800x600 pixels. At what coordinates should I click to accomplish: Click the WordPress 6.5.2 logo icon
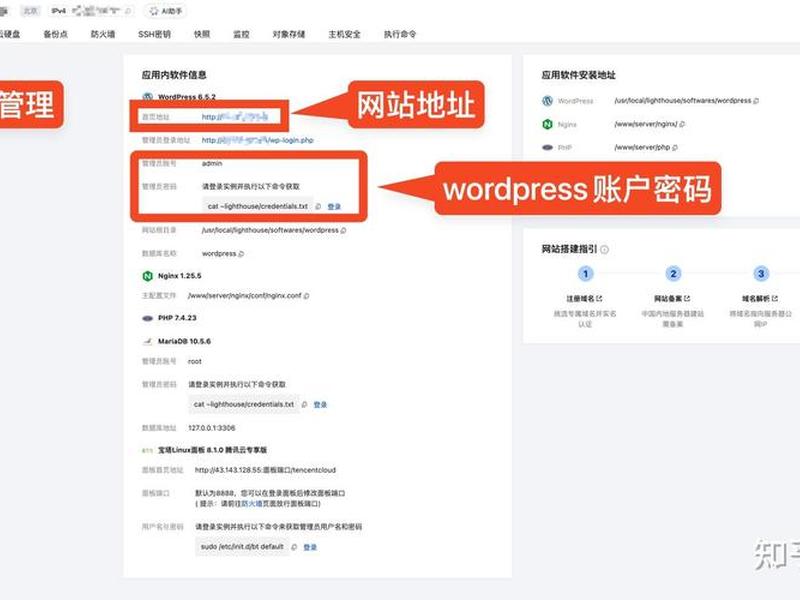pos(147,96)
